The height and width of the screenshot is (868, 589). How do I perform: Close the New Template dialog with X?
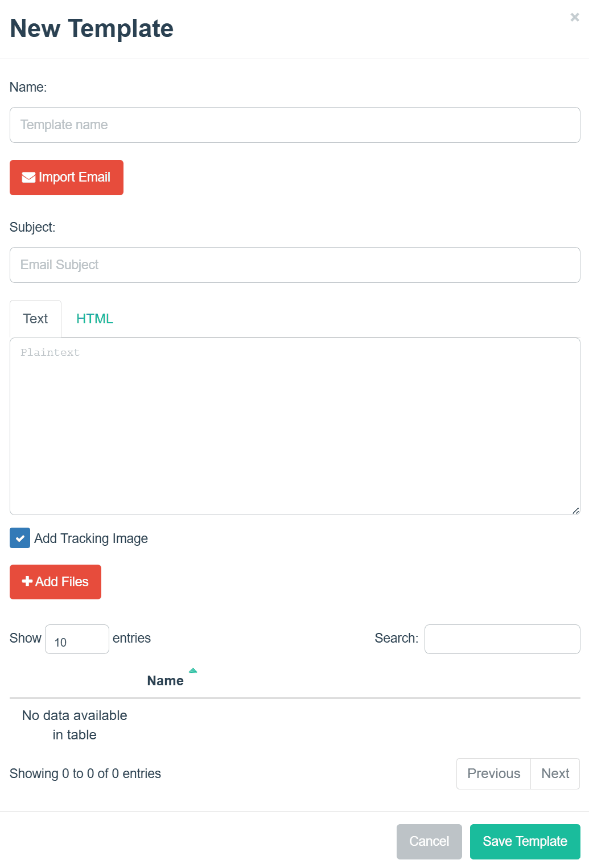coord(575,18)
